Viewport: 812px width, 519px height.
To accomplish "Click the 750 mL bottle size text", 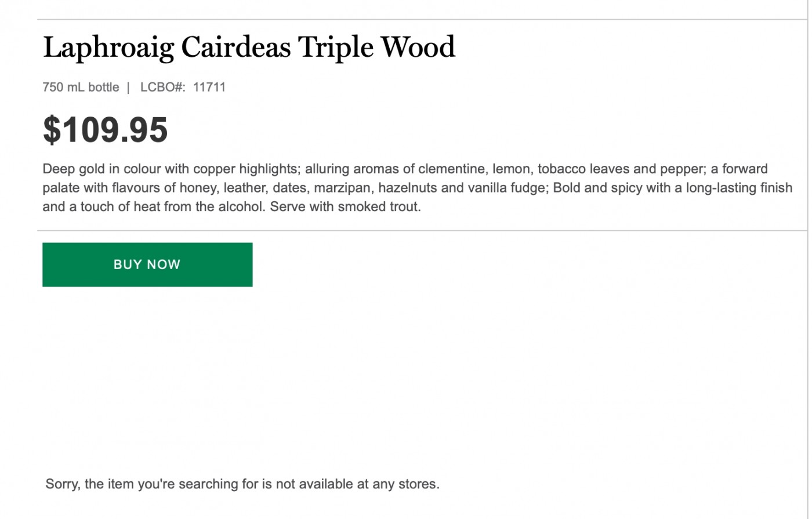I will (81, 88).
